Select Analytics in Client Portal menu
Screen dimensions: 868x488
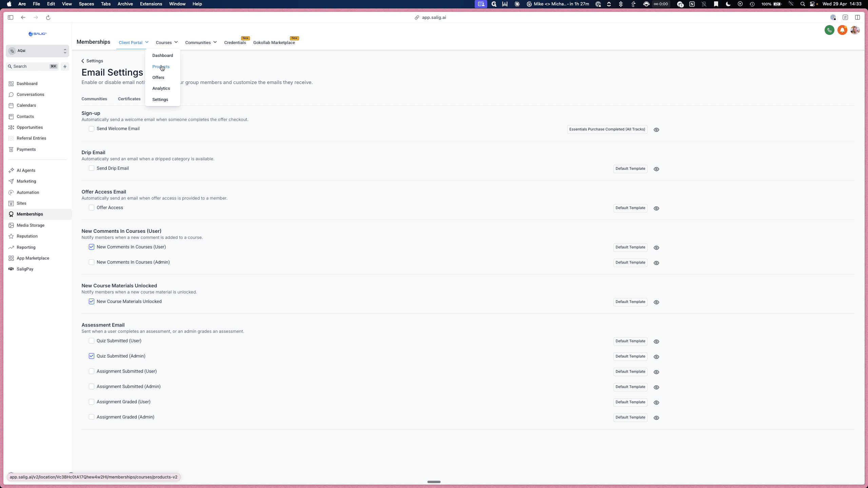[161, 88]
